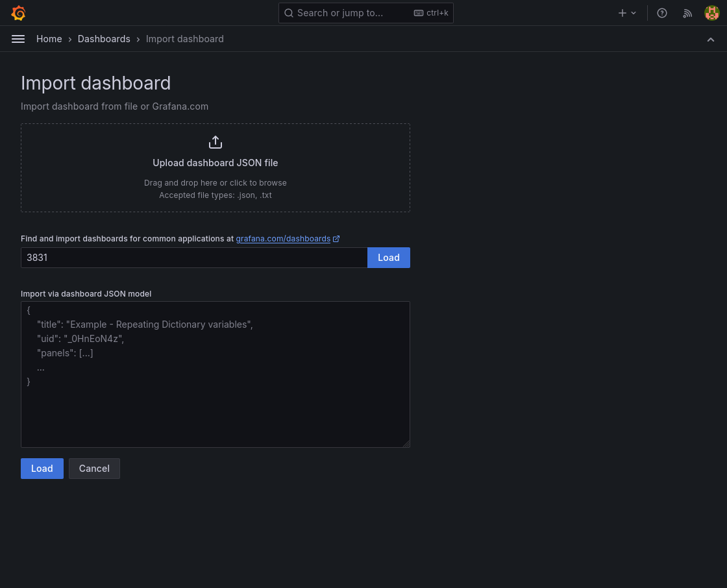The width and height of the screenshot is (727, 588).
Task: Click inside the dashboard JSON model textarea
Action: pos(215,409)
